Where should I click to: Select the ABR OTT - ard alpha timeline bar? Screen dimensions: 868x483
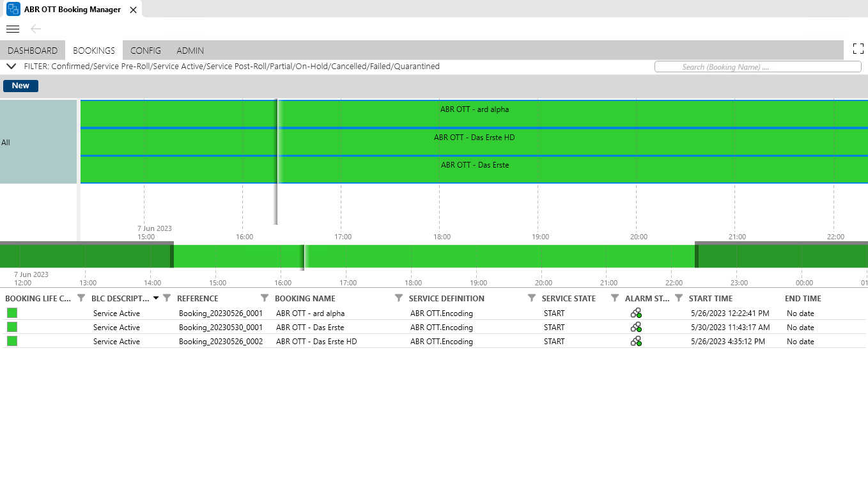click(x=474, y=113)
